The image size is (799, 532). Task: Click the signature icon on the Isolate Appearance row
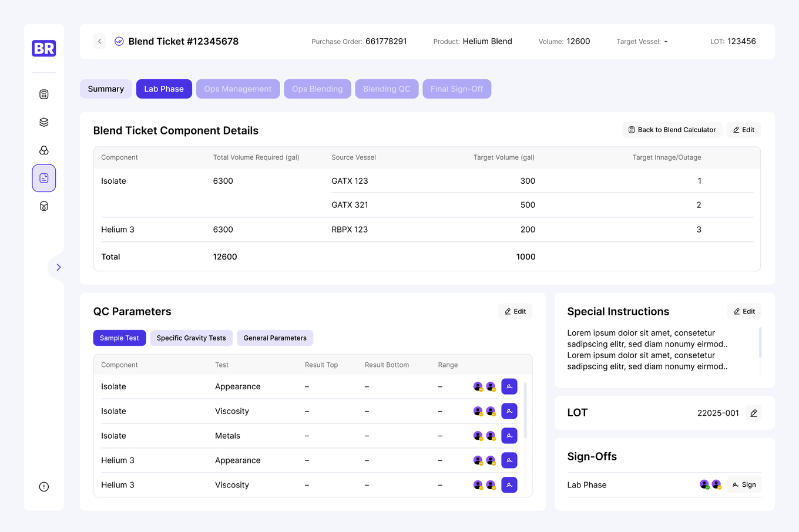click(x=509, y=386)
